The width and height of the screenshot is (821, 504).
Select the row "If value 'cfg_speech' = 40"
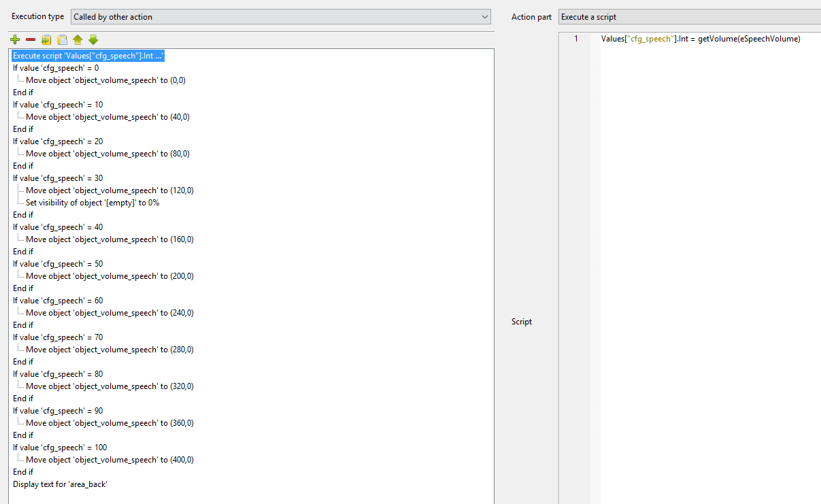click(58, 227)
